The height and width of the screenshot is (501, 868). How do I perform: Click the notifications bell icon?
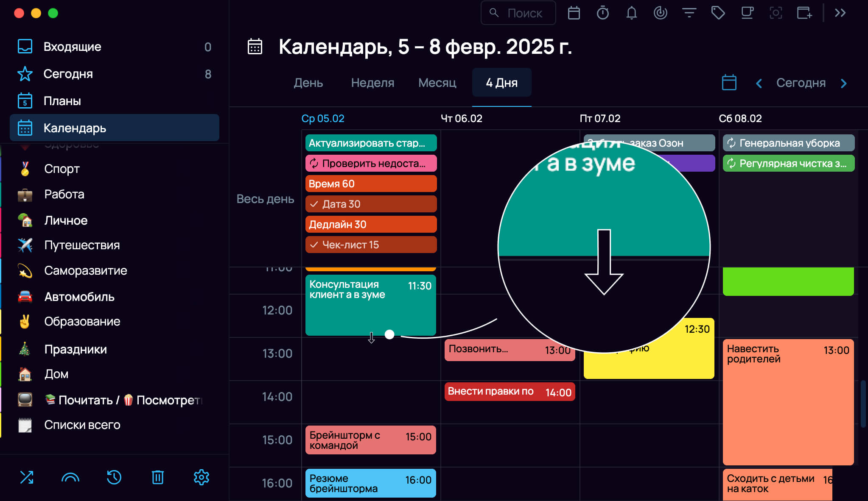(x=632, y=13)
